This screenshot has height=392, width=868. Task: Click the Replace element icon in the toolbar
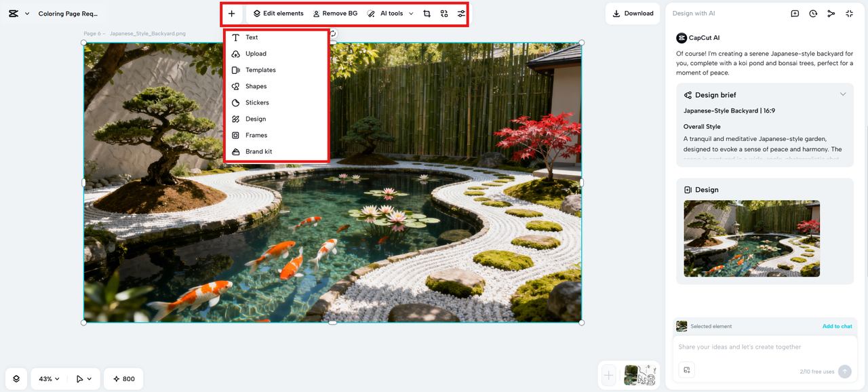click(x=443, y=13)
